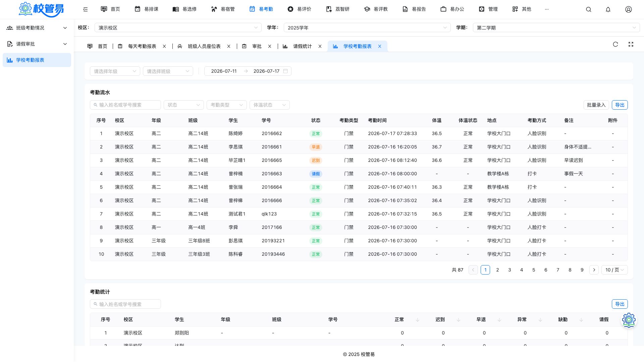644x362 pixels.
Task: Click the refresh page icon
Action: click(x=615, y=44)
